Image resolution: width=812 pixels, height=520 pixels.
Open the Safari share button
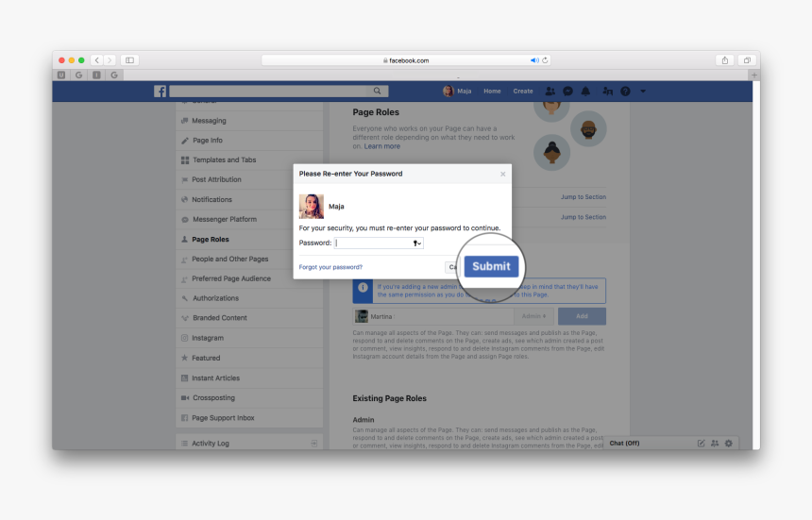pyautogui.click(x=725, y=60)
